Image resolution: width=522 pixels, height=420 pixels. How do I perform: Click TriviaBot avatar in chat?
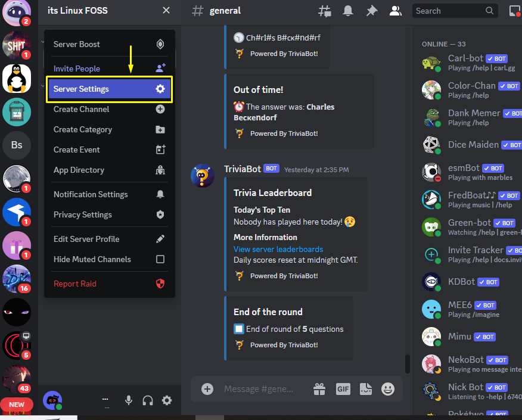203,175
